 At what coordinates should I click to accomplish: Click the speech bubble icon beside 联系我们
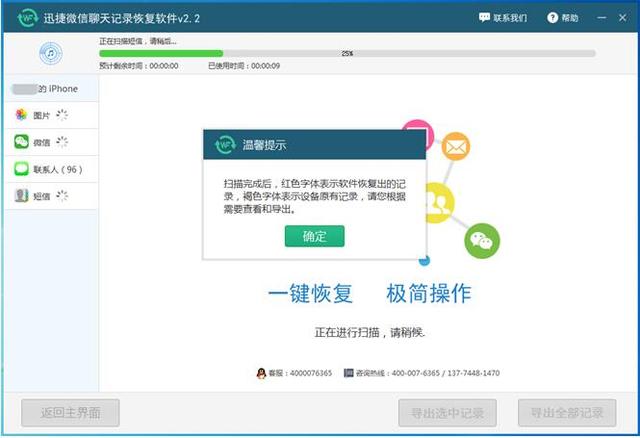coord(484,18)
